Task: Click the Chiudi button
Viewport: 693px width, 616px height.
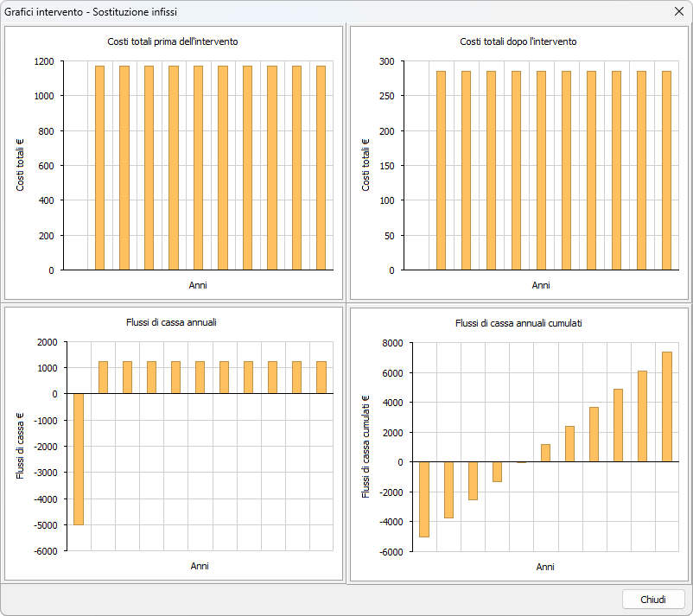Action: point(652,600)
